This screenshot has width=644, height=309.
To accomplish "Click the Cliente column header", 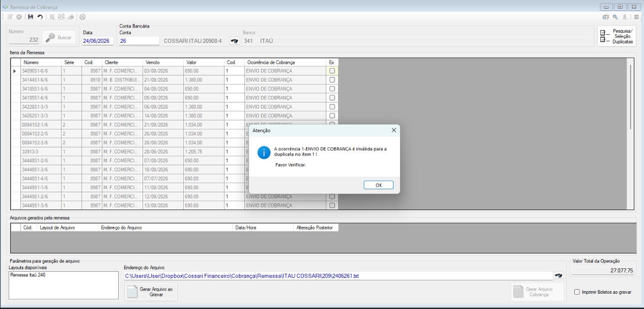I will pyautogui.click(x=122, y=62).
